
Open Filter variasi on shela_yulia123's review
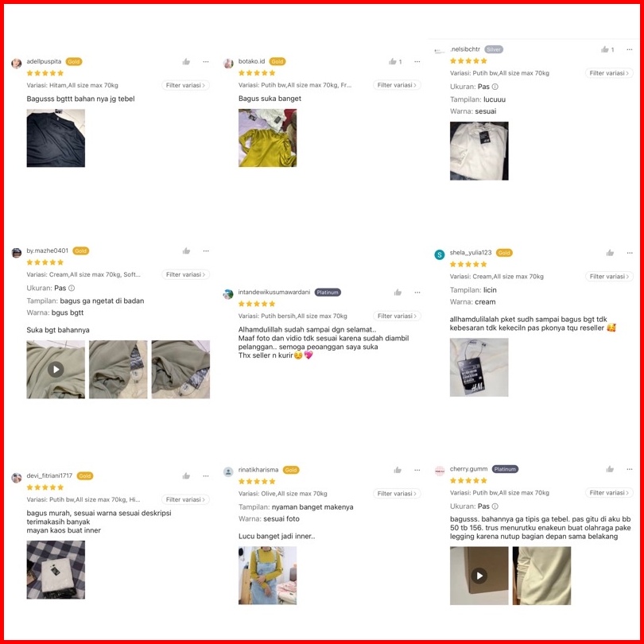[609, 277]
